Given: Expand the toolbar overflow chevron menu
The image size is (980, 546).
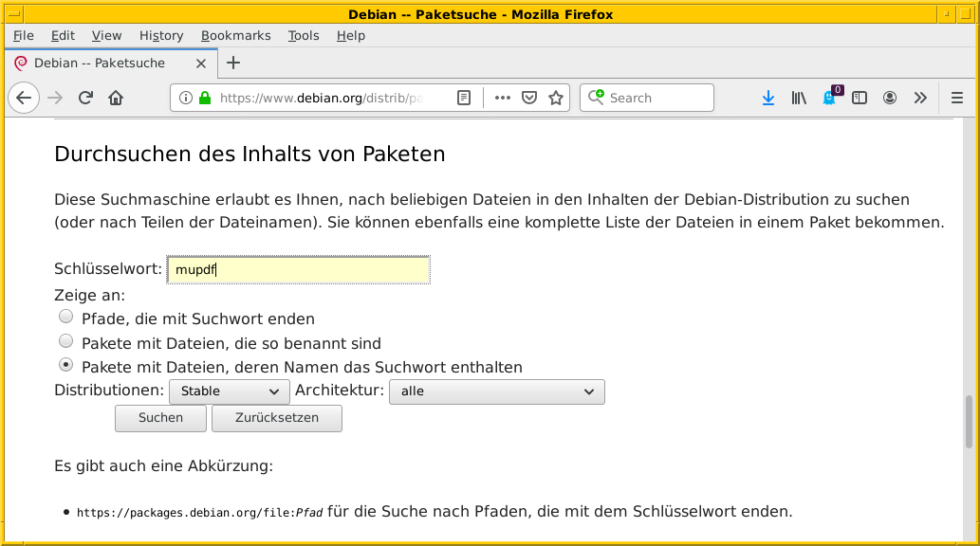Looking at the screenshot, I should coord(920,98).
